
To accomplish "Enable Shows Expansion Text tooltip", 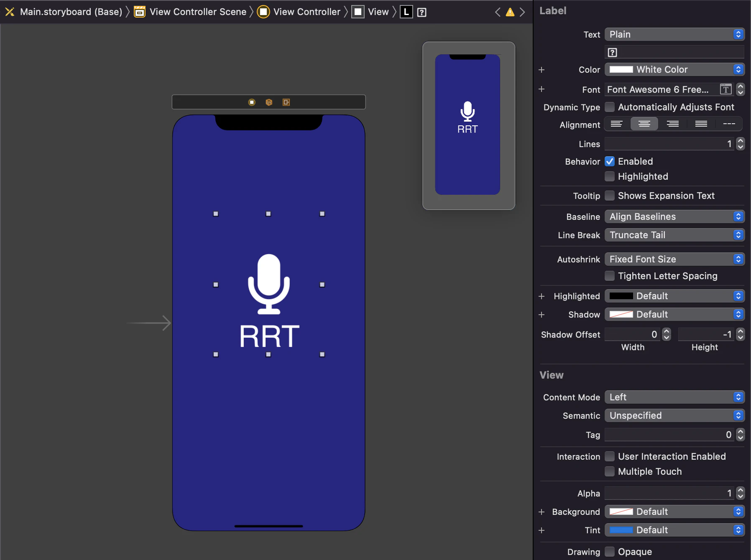I will tap(610, 196).
